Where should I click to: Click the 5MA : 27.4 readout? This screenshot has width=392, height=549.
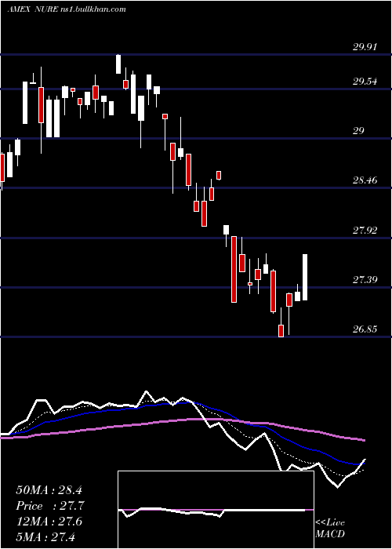(x=45, y=536)
